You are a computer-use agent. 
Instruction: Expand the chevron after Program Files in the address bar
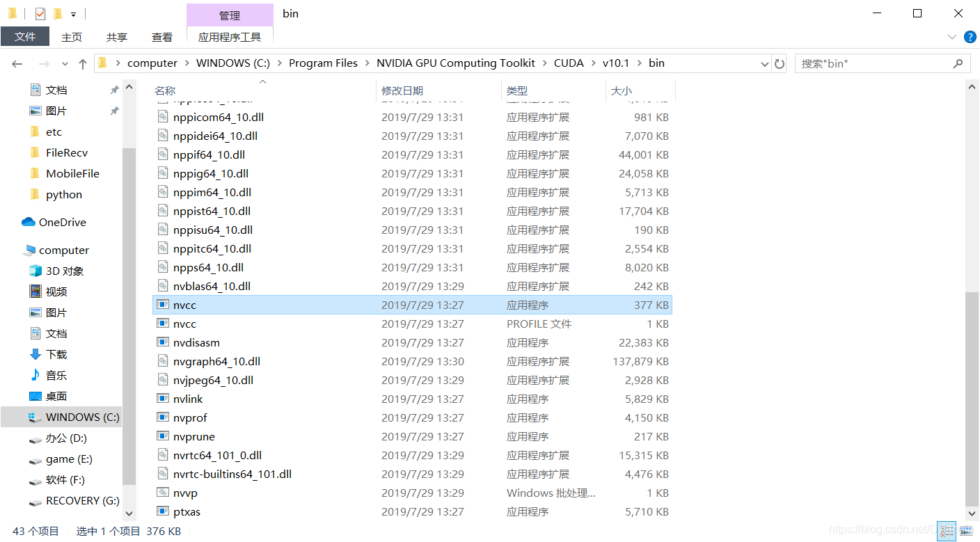tap(367, 63)
